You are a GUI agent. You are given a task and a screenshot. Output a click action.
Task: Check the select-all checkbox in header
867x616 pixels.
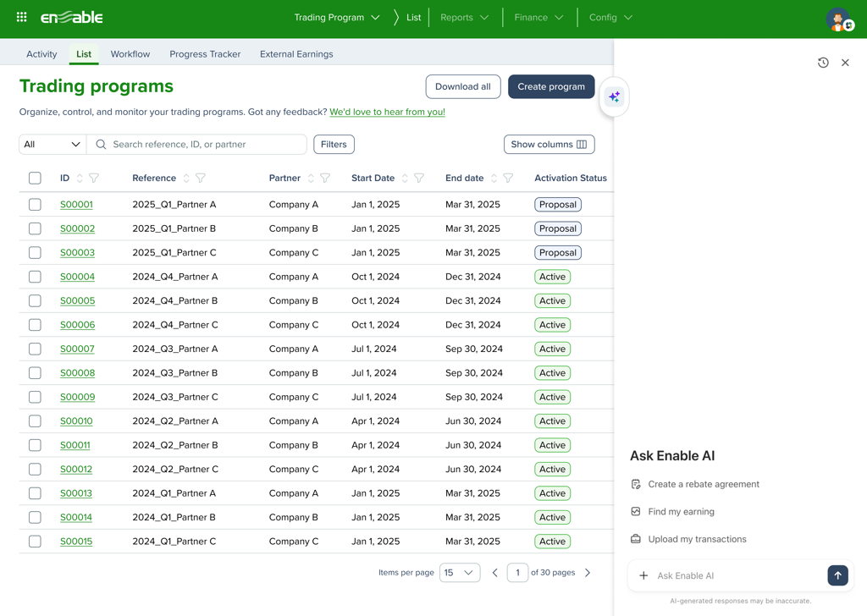pyautogui.click(x=35, y=179)
